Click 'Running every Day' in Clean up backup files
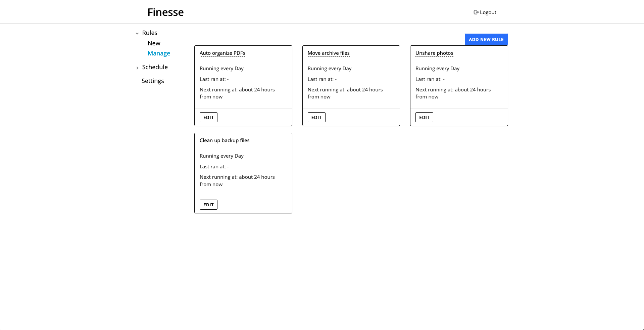Screen dimensions: 644x330 coord(221,156)
